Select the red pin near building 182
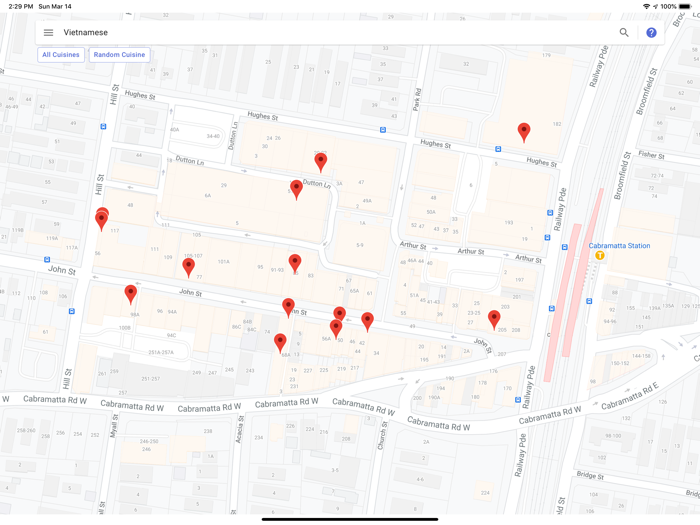 [x=524, y=133]
